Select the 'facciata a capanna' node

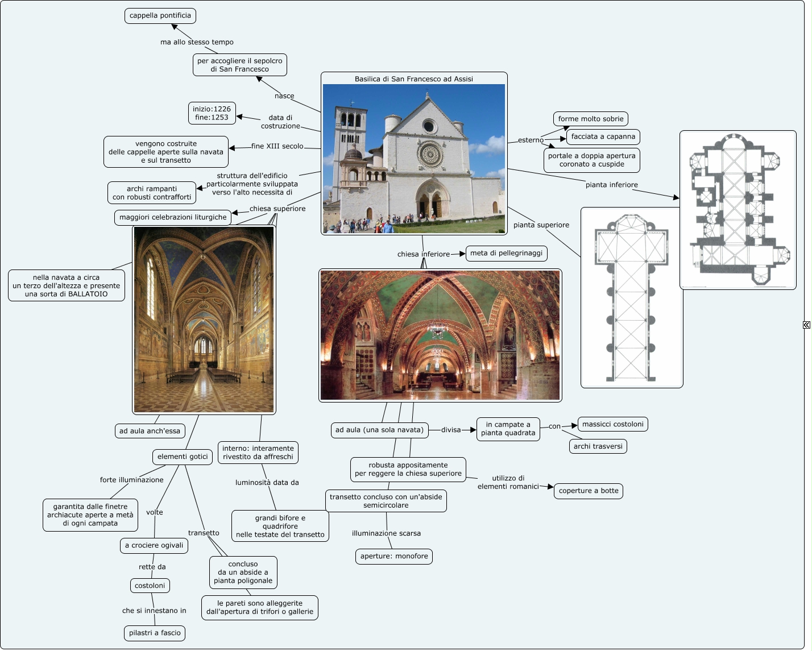[x=603, y=136]
